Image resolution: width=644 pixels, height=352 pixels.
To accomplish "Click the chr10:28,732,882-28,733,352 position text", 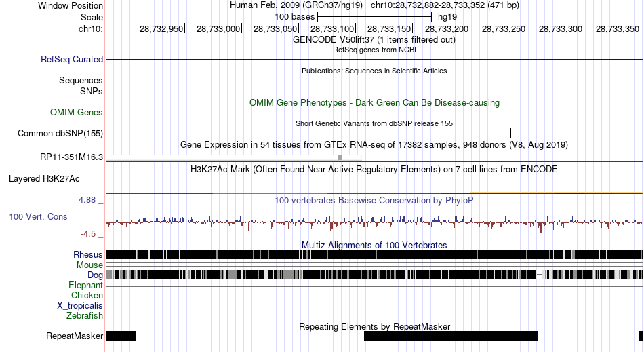I will (x=445, y=5).
